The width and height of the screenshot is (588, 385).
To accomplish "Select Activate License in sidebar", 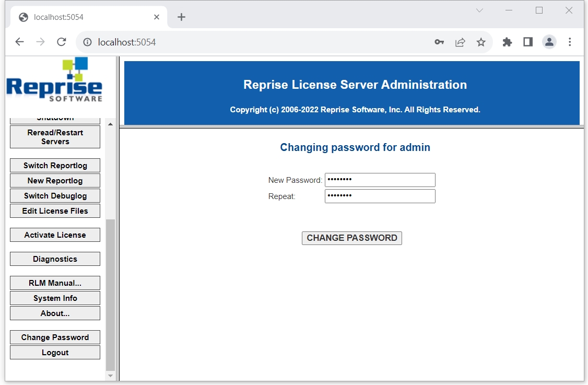I will pyautogui.click(x=55, y=235).
